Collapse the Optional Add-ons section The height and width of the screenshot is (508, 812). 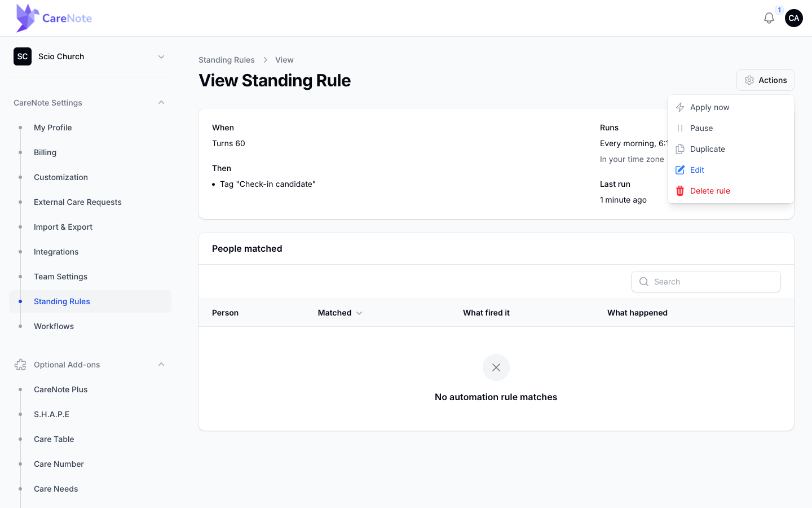[161, 365]
